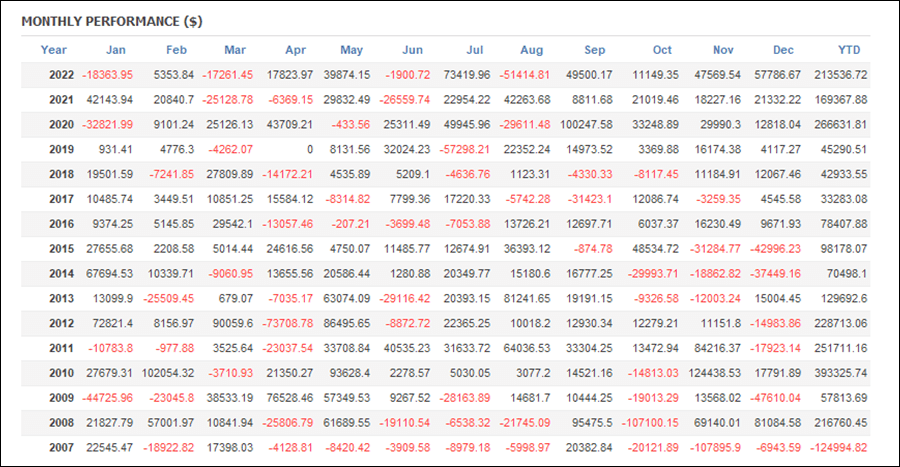Select the 2010 February value 102054.32
This screenshot has width=900, height=467.
165,372
